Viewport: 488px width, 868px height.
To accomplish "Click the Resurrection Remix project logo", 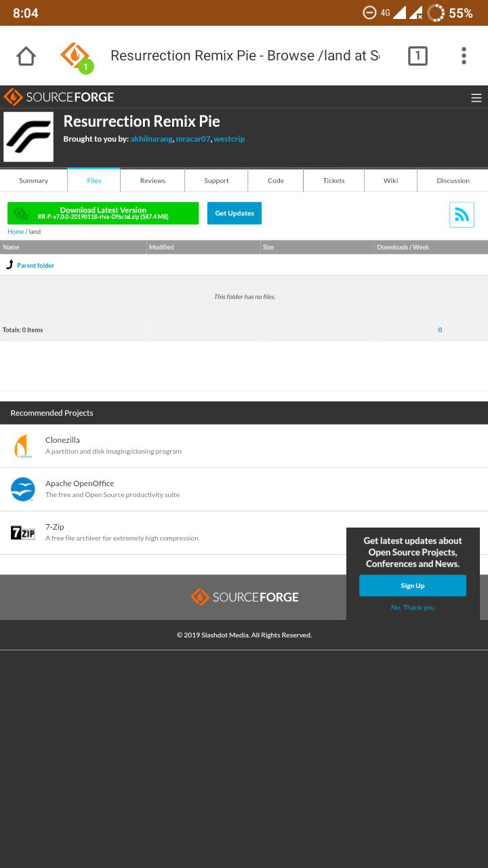I will [x=28, y=136].
